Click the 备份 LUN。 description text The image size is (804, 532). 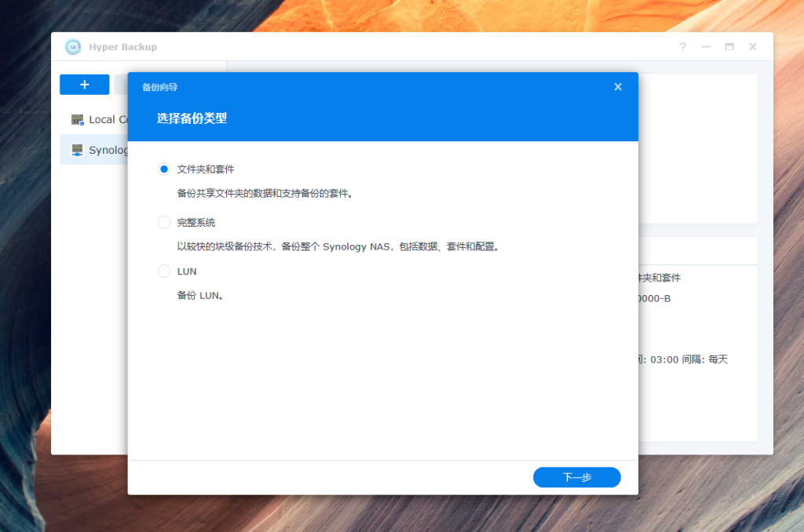(x=200, y=295)
